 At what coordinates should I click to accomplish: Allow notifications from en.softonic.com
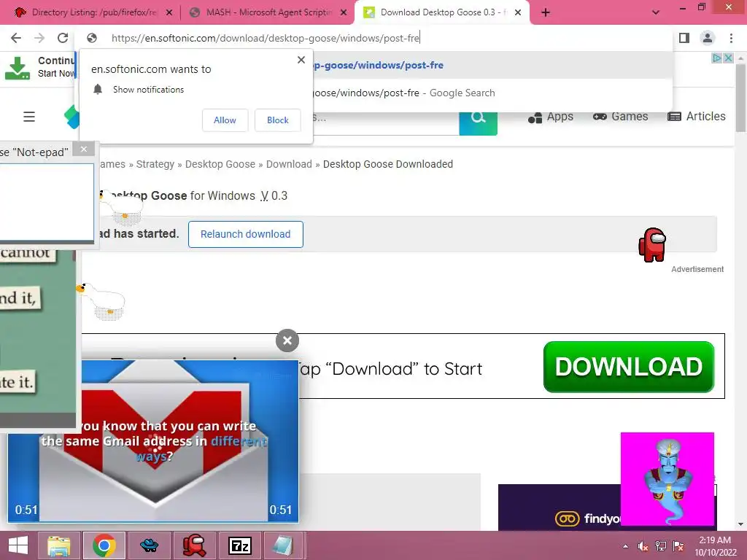(x=225, y=120)
